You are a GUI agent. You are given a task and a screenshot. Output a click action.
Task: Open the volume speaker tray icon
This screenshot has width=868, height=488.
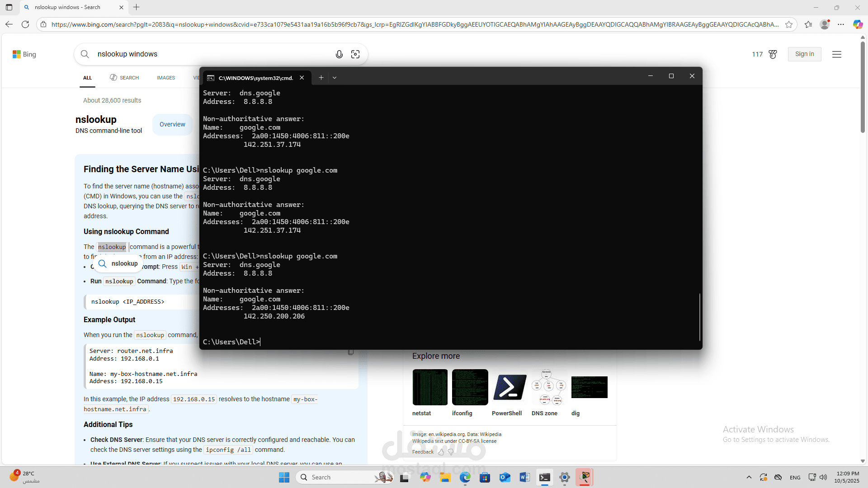(x=823, y=477)
